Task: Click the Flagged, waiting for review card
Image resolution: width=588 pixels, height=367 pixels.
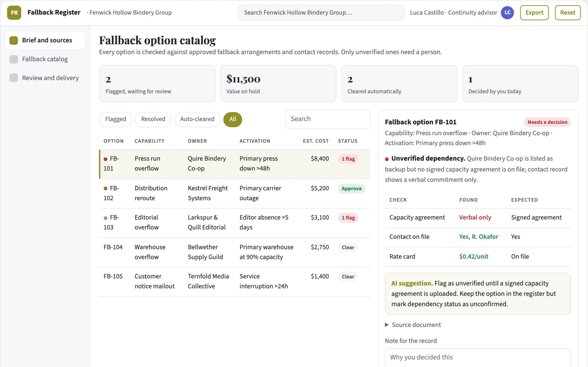Action: (x=157, y=84)
